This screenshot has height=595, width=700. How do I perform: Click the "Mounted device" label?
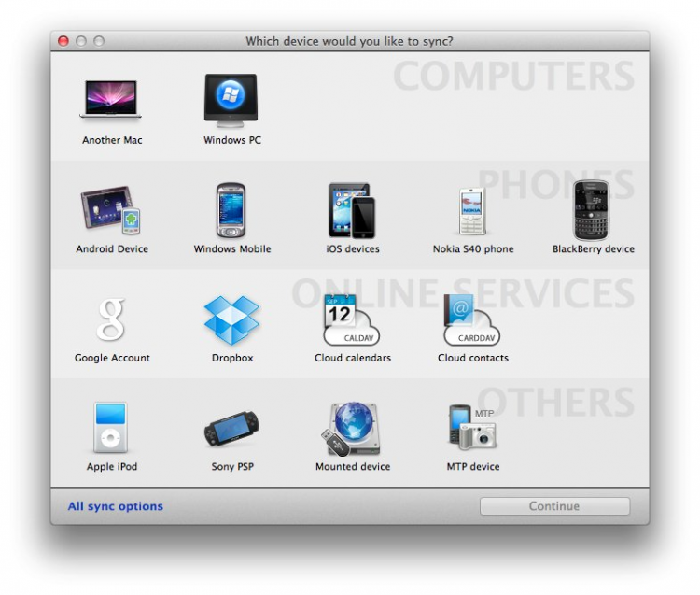353,467
